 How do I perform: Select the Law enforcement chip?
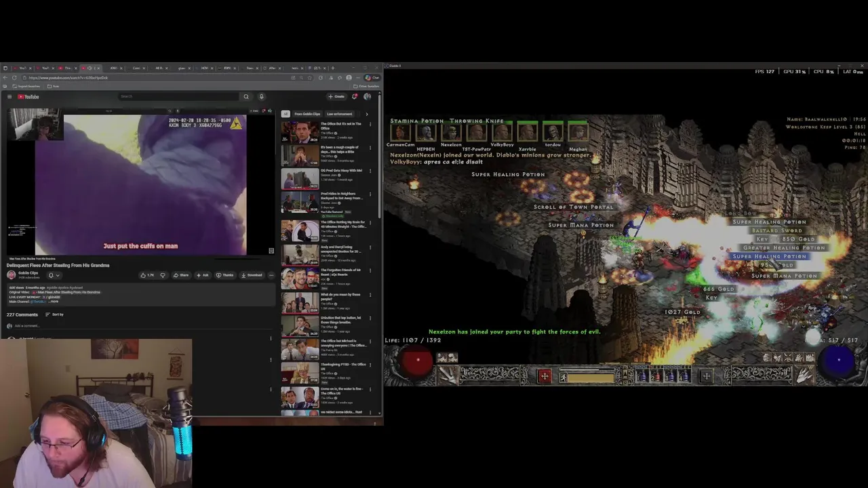(x=340, y=114)
